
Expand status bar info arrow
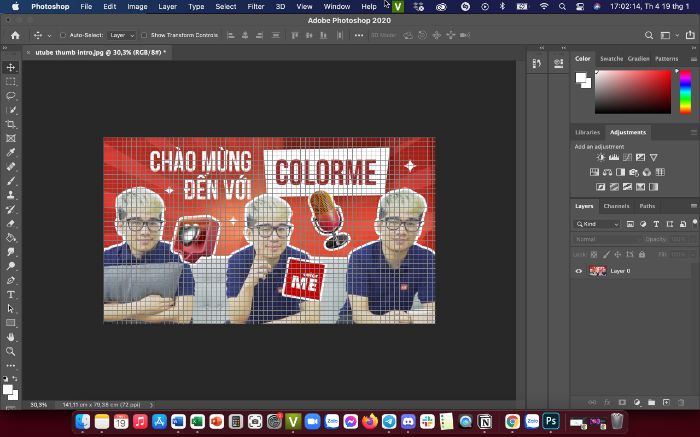pos(151,405)
